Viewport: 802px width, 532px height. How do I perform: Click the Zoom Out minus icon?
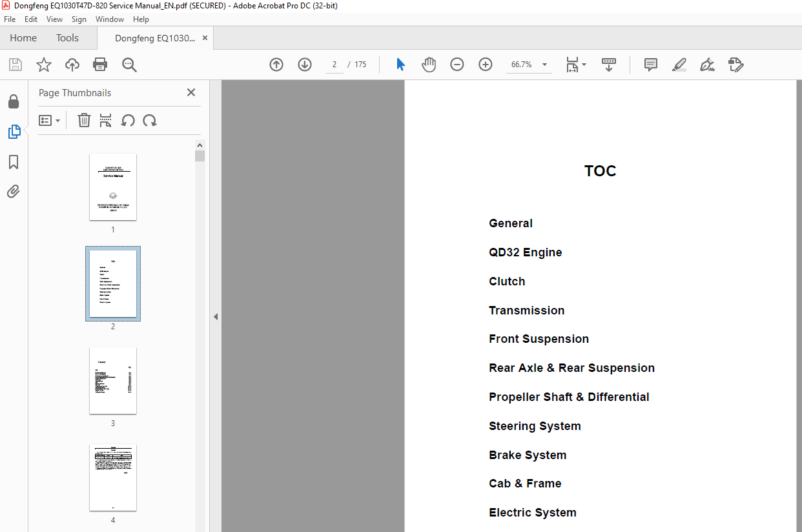(457, 65)
